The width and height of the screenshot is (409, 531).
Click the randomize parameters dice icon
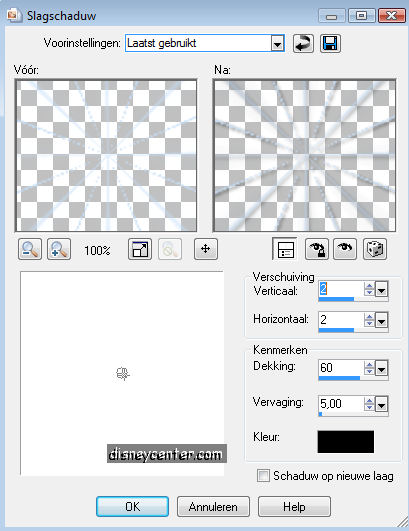[x=375, y=249]
